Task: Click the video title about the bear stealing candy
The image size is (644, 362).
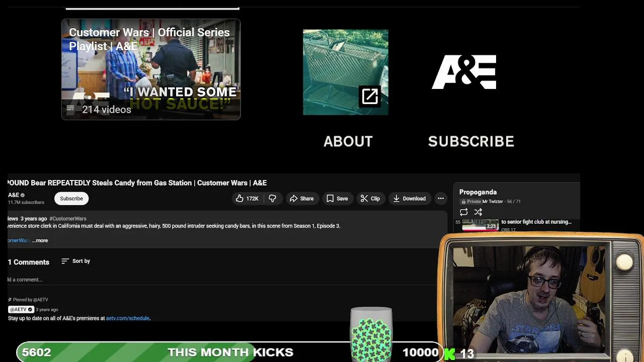Action: click(x=137, y=183)
